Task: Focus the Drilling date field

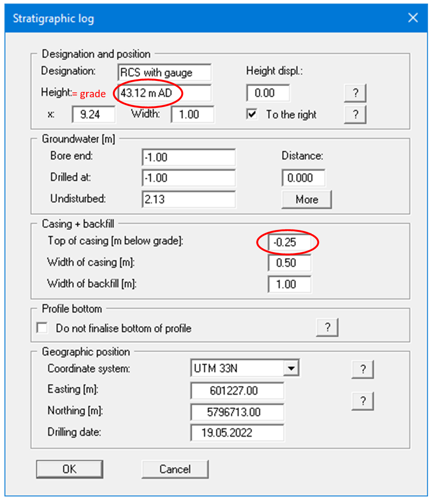Action: pos(237,433)
